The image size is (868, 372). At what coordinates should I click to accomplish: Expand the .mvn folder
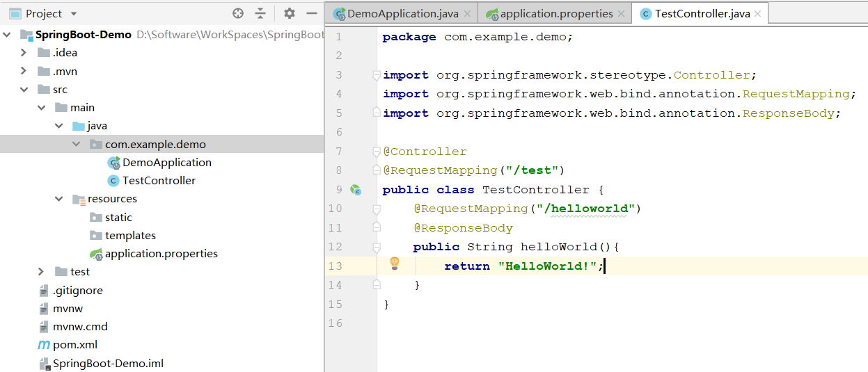pyautogui.click(x=24, y=71)
